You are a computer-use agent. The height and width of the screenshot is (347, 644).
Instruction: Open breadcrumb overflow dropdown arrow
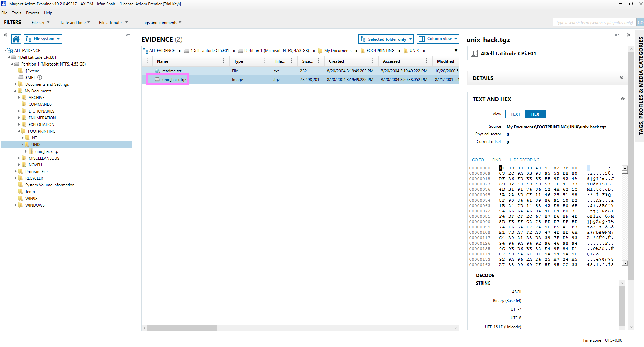pos(456,51)
